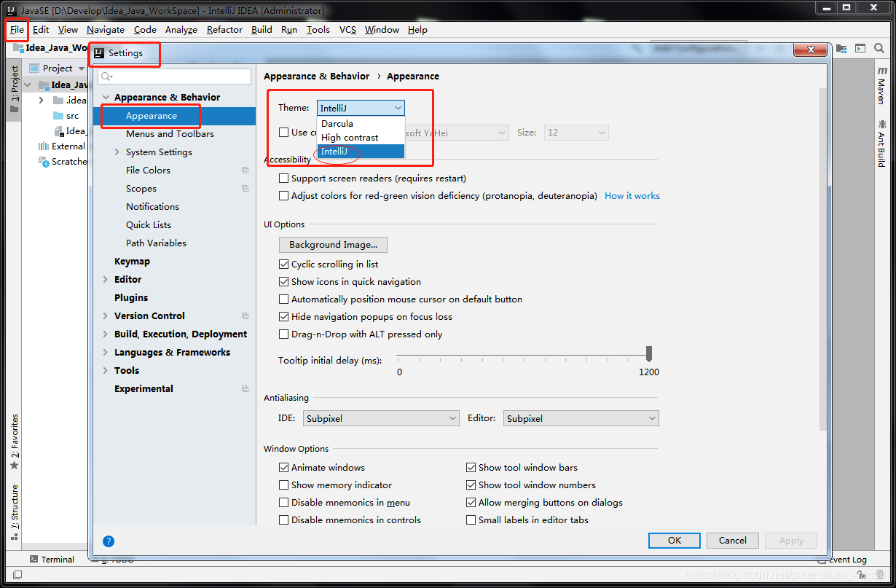Screen dimensions: 896x588
Task: Toggle Animate windows checkbox
Action: (x=284, y=468)
